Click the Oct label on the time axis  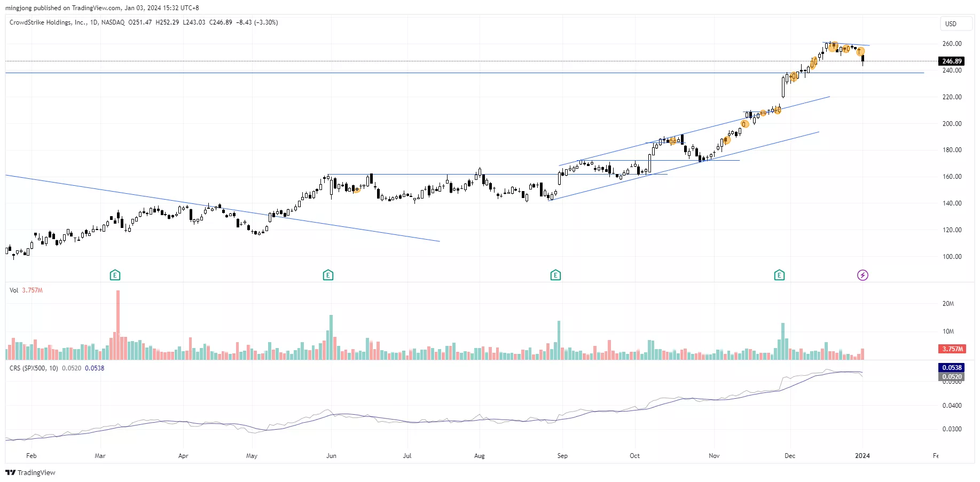click(634, 456)
